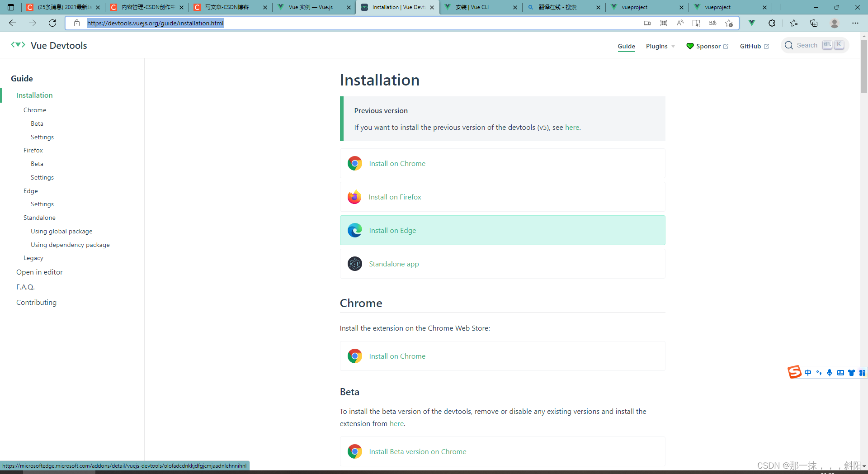868x474 pixels.
Task: Open the QR code icon in address bar
Action: 664,23
